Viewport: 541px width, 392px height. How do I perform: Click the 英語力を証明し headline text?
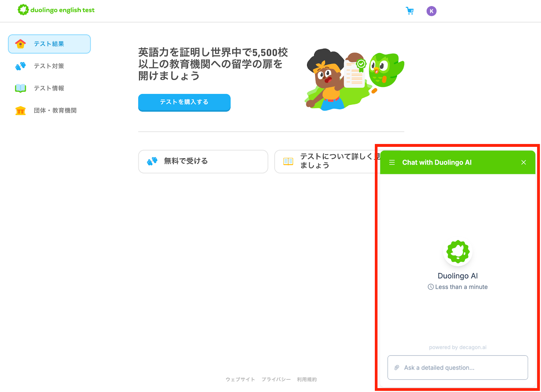click(213, 64)
